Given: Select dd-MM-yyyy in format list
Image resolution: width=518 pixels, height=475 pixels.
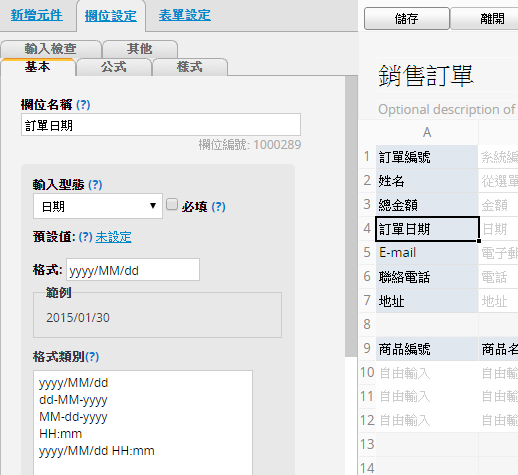Looking at the screenshot, I should coord(73,400).
